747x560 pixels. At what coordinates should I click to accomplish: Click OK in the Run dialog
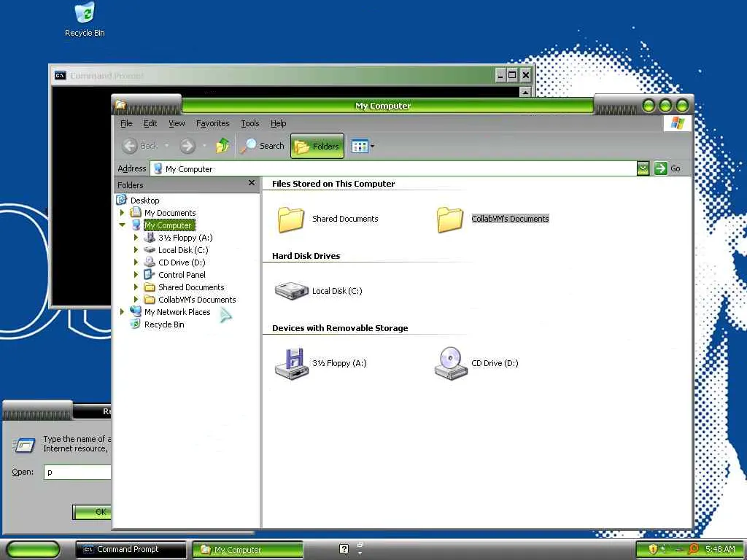pyautogui.click(x=92, y=512)
